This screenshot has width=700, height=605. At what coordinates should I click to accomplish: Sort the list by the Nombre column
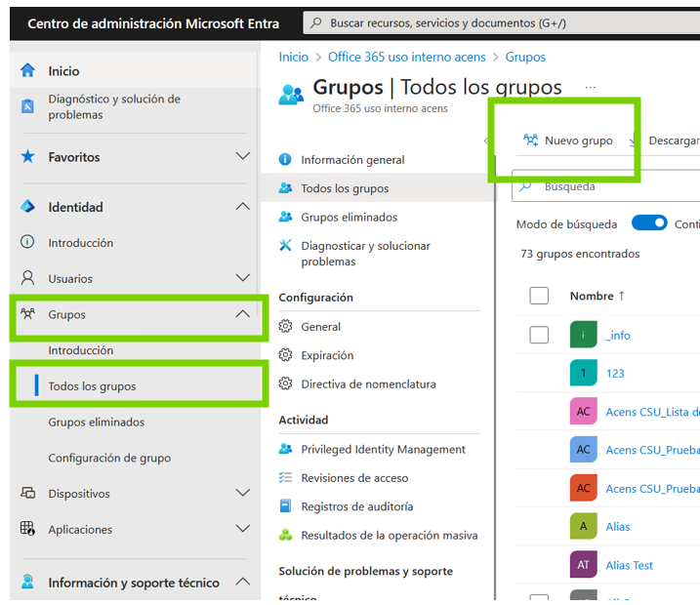pyautogui.click(x=597, y=296)
